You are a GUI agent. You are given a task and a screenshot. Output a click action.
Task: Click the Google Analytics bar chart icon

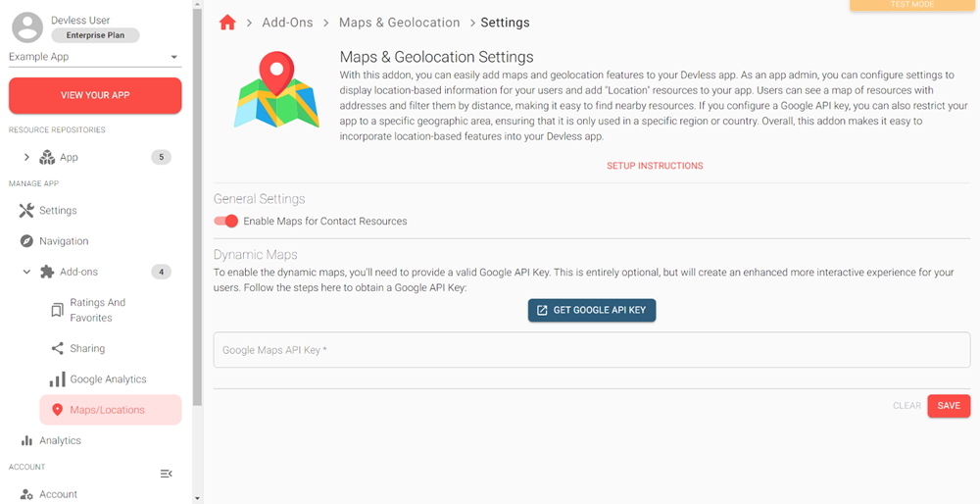point(57,379)
